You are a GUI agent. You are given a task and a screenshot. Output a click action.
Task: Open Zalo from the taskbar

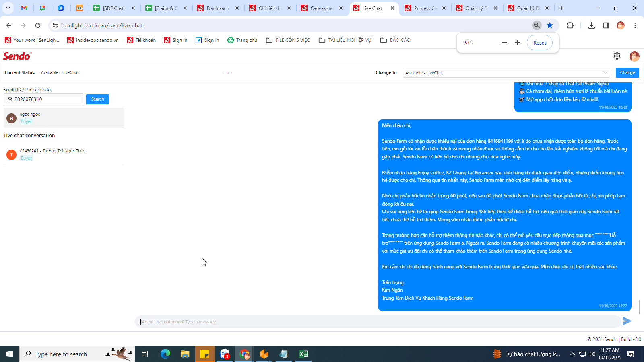click(x=225, y=354)
